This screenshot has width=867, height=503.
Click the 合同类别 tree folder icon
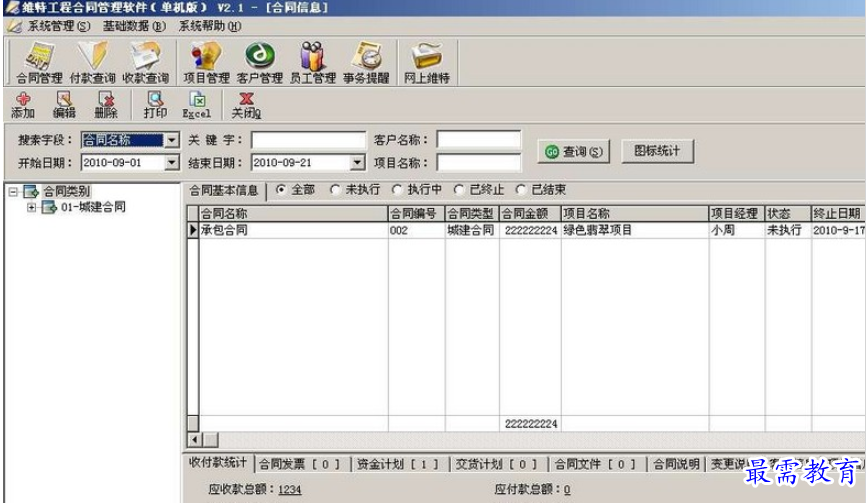coord(31,191)
